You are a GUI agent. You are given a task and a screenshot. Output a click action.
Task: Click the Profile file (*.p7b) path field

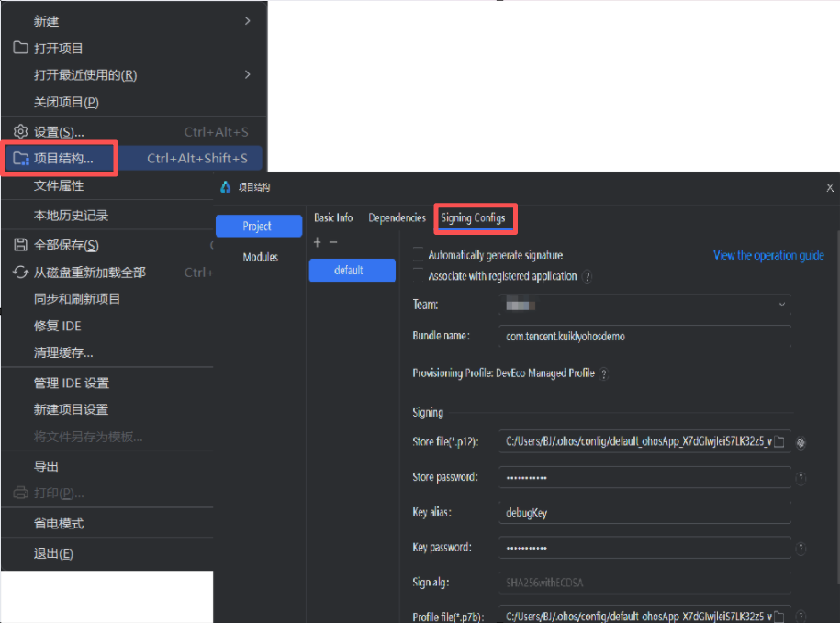tap(644, 616)
